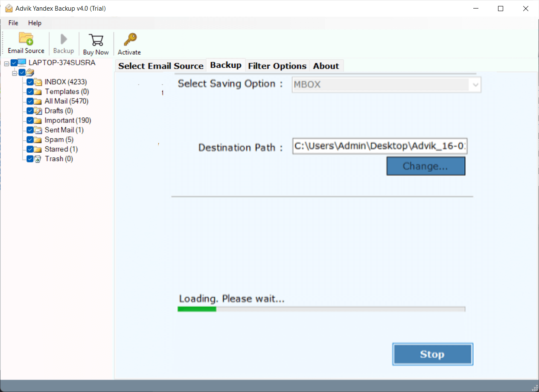Switch to the Select Email Source tab
The height and width of the screenshot is (392, 539).
coord(161,66)
